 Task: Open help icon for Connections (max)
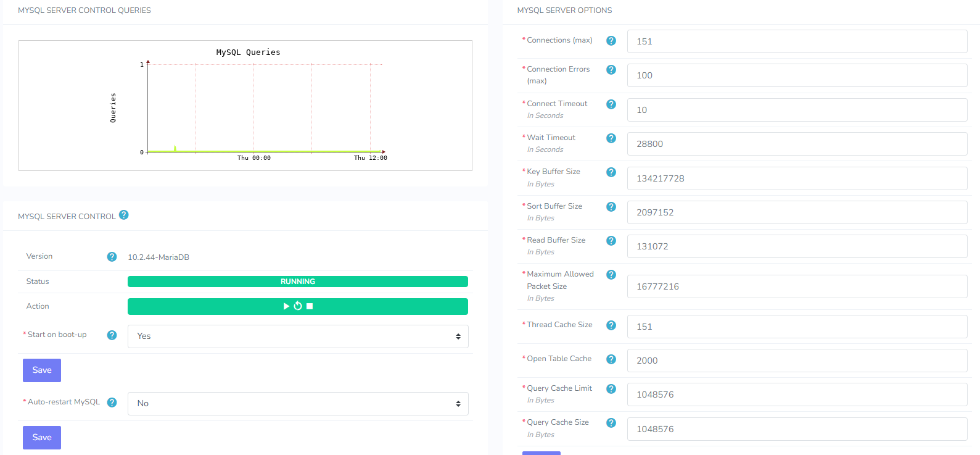pyautogui.click(x=611, y=41)
